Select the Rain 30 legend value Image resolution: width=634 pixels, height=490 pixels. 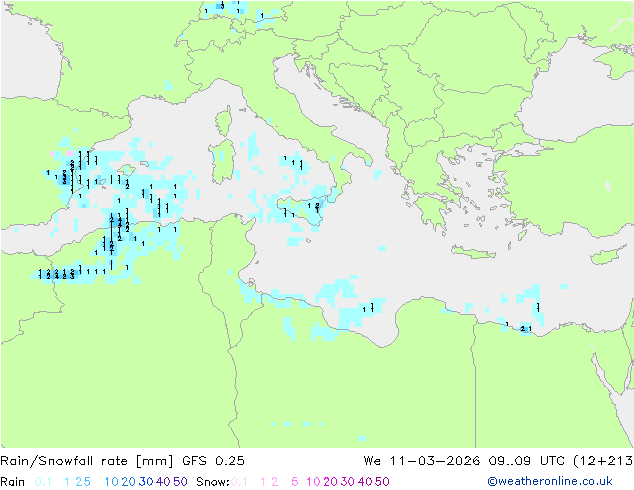point(146,482)
